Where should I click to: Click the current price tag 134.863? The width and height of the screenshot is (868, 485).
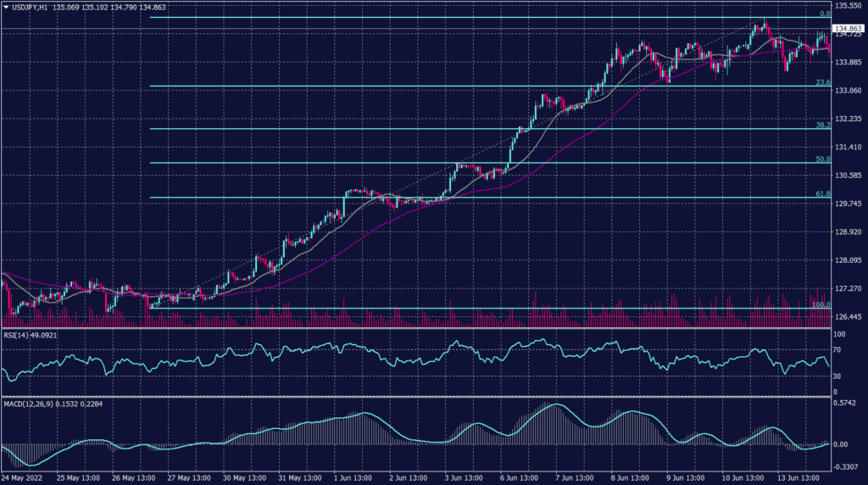coord(849,29)
